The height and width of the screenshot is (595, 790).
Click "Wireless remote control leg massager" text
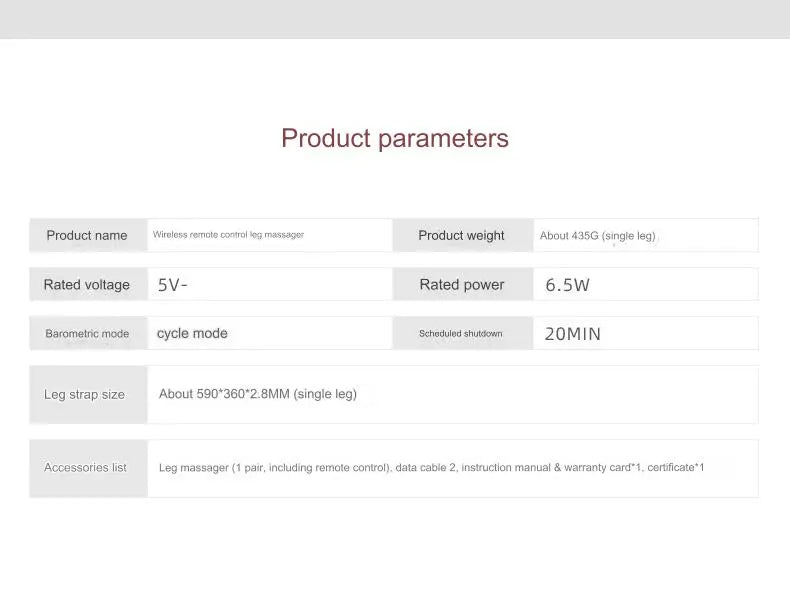228,235
